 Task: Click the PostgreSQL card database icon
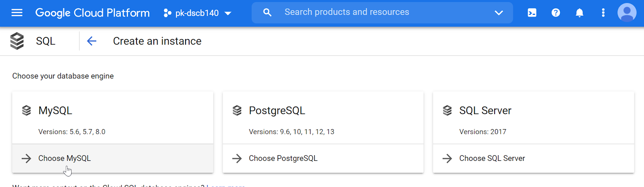pos(237,111)
